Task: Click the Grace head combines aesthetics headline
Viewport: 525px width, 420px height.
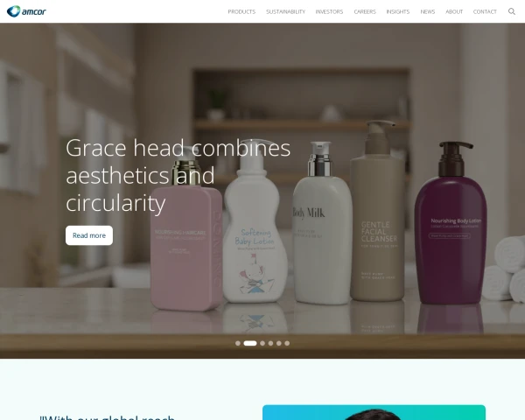Action: [178, 175]
